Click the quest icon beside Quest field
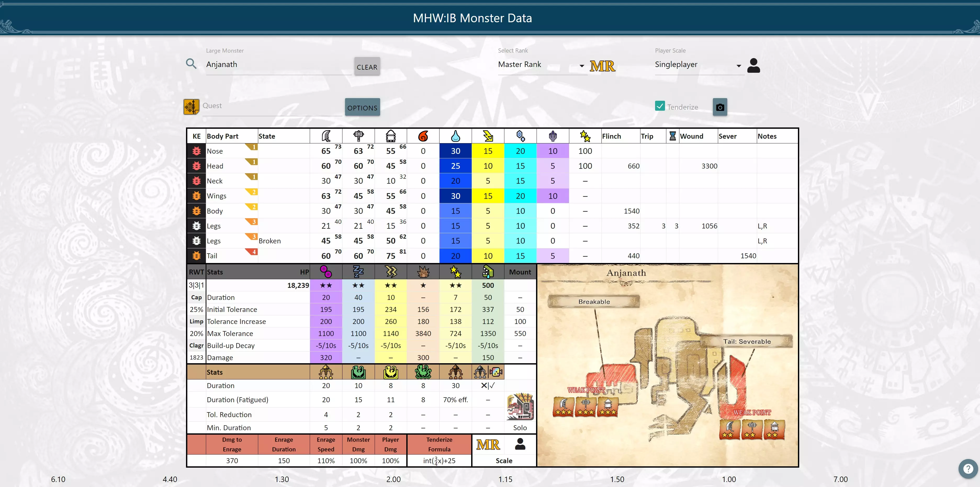 pos(191,107)
